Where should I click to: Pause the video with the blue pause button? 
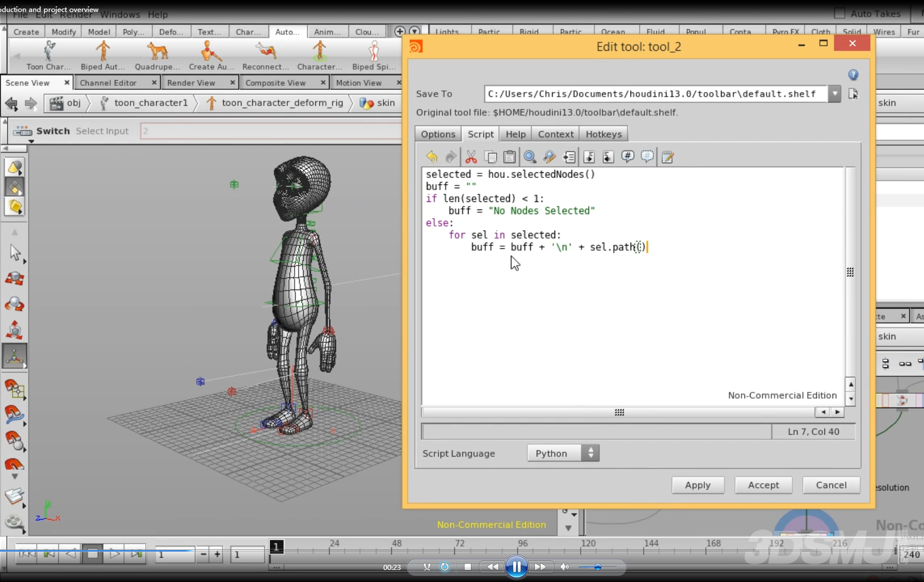516,567
